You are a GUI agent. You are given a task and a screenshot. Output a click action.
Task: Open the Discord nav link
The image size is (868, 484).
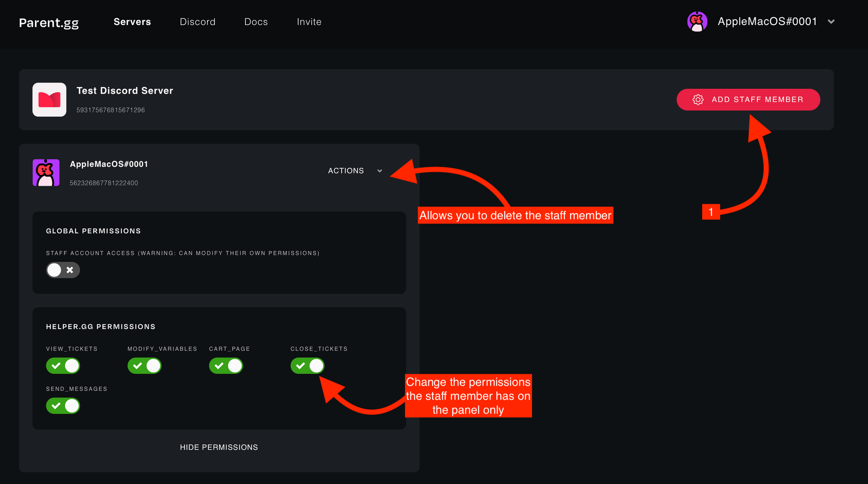[x=197, y=22]
